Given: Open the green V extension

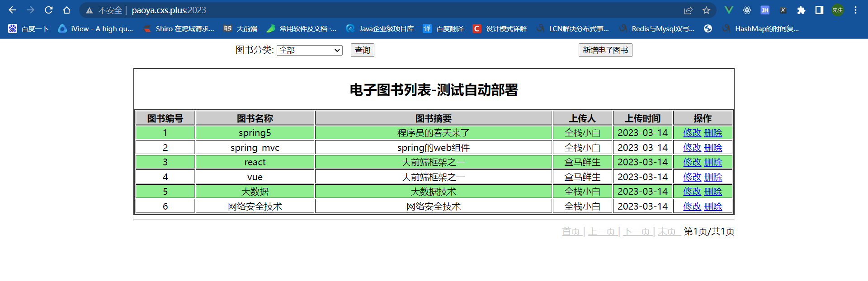Looking at the screenshot, I should pos(729,10).
